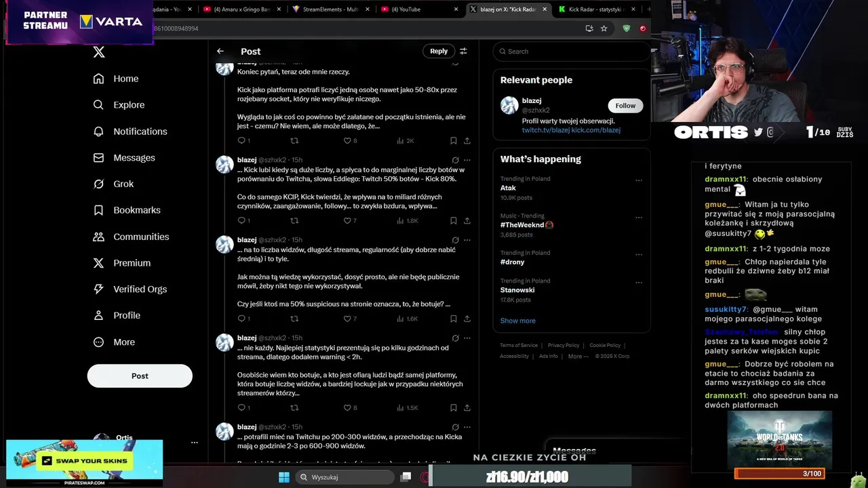Like the tweet with 1.8K views
868x488 pixels.
tap(347, 221)
